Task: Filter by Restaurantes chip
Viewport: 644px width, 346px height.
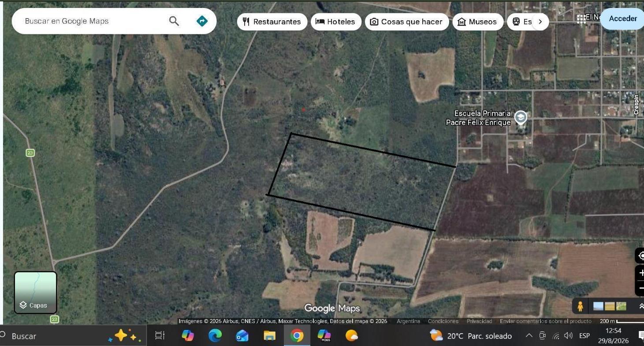Action: pyautogui.click(x=272, y=22)
